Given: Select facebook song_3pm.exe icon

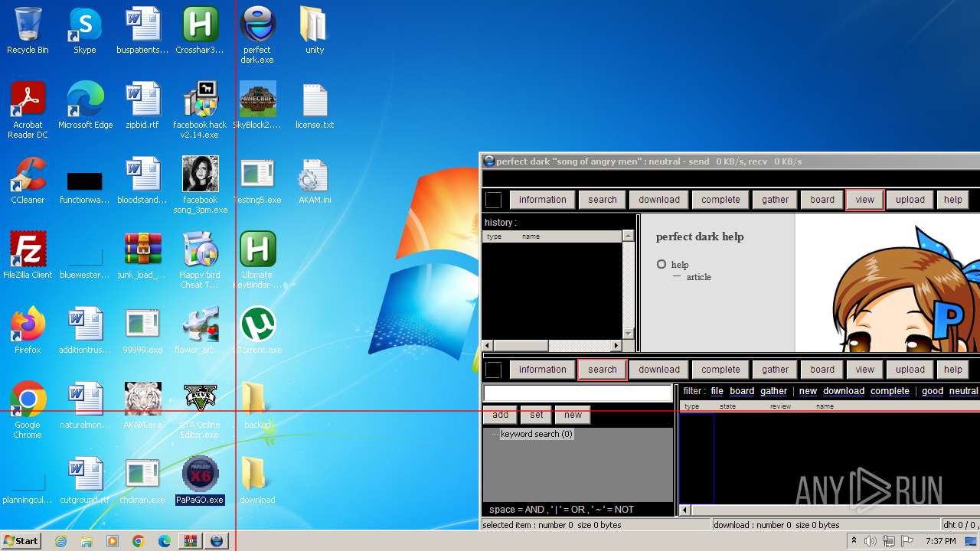Looking at the screenshot, I should click(200, 185).
